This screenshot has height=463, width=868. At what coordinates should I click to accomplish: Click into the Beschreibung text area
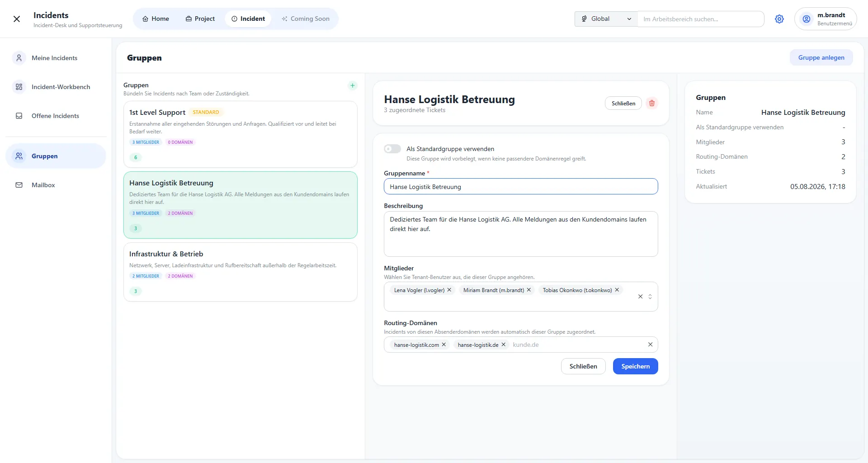tap(521, 234)
